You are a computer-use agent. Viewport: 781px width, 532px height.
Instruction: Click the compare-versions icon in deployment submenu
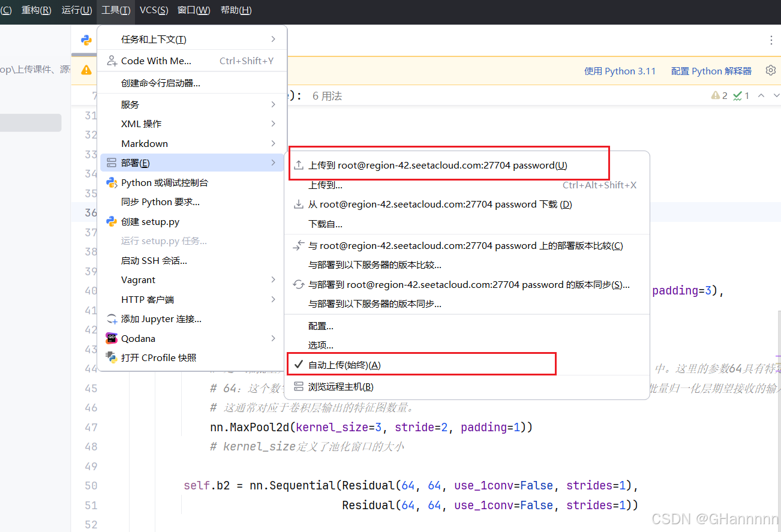pyautogui.click(x=299, y=244)
